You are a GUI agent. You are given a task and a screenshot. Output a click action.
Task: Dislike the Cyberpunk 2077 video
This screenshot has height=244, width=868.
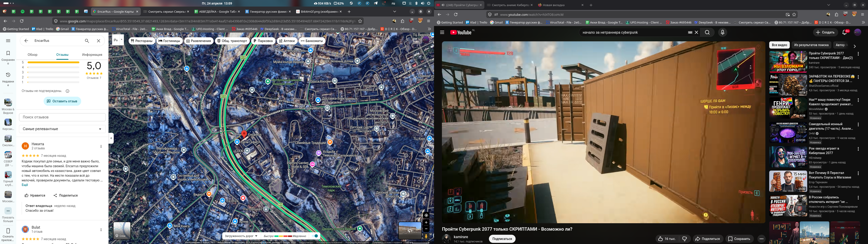(685, 239)
